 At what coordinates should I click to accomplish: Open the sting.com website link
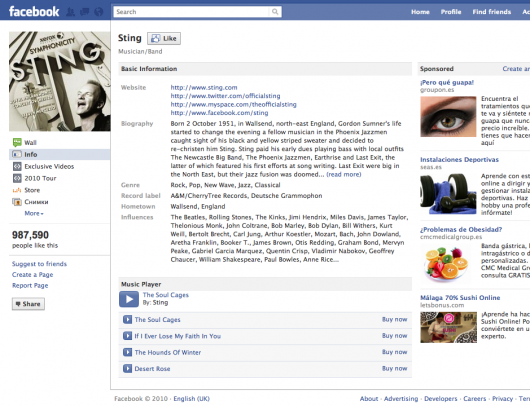tap(204, 88)
